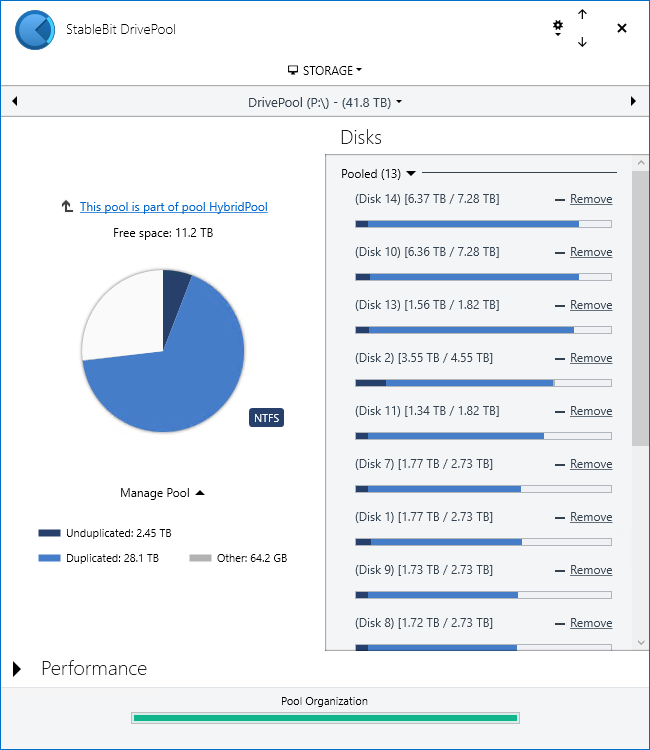Click the Pool Organization progress bar
650x750 pixels.
pos(325,718)
